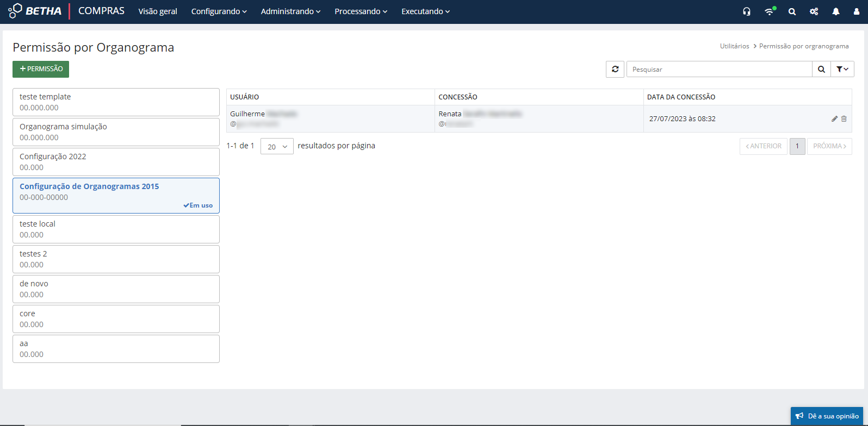Click search magnifier beside Pesquisar field
This screenshot has height=426, width=868.
[x=821, y=69]
